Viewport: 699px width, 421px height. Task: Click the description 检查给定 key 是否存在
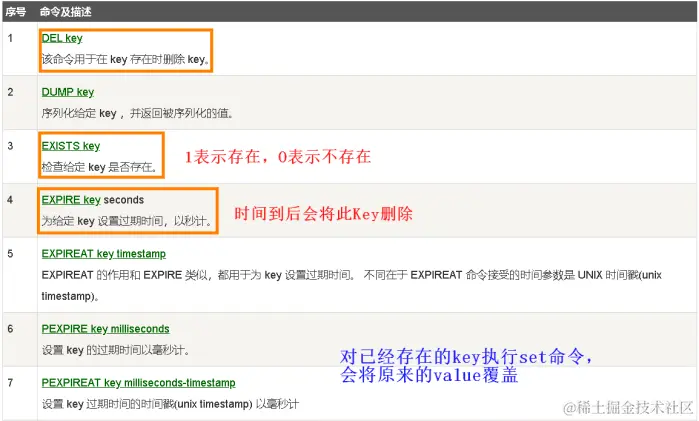click(99, 167)
